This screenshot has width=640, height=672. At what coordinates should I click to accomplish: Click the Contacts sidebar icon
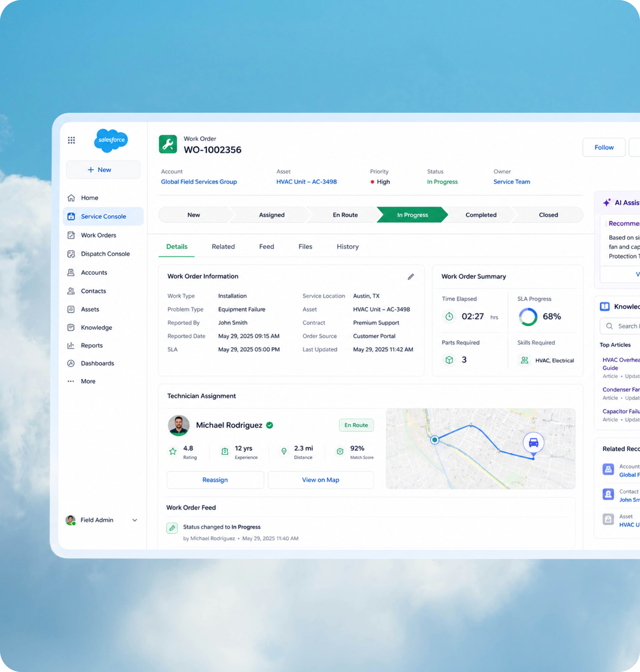point(71,291)
